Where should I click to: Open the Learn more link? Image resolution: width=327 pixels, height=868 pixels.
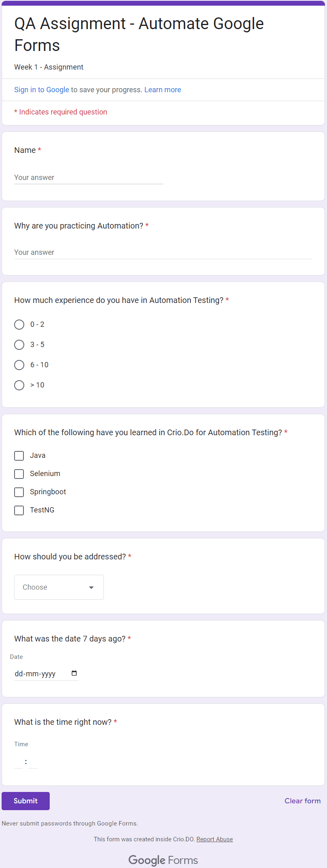[162, 90]
